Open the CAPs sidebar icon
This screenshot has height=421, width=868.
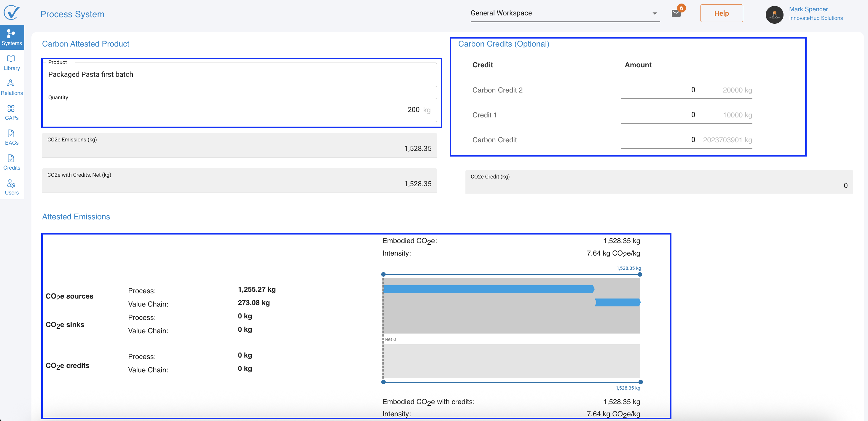(12, 112)
